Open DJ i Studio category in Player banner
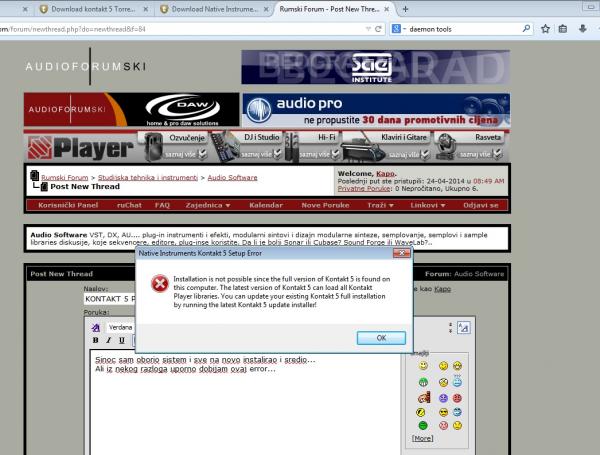Screen dimensions: 600x455 249,146
